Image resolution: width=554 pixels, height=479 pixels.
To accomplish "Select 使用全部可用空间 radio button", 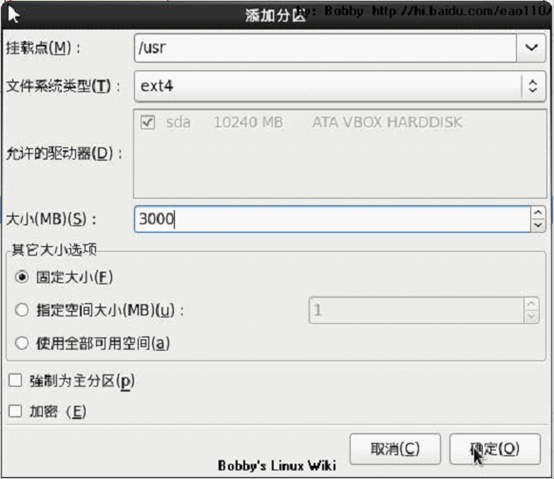I will (x=22, y=343).
